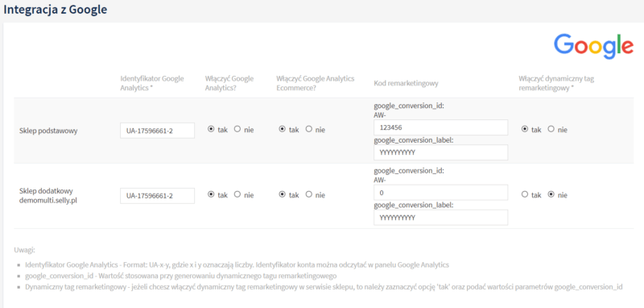The width and height of the screenshot is (644, 308).
Task: Focus Analytics ID field for Sklep podstawowy
Action: 157,131
